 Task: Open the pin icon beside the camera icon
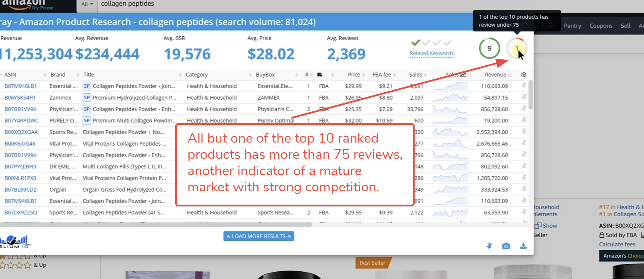tap(489, 246)
